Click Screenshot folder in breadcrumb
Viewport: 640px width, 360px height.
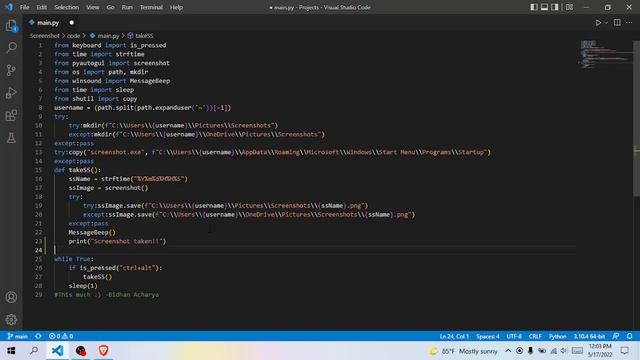pyautogui.click(x=44, y=36)
